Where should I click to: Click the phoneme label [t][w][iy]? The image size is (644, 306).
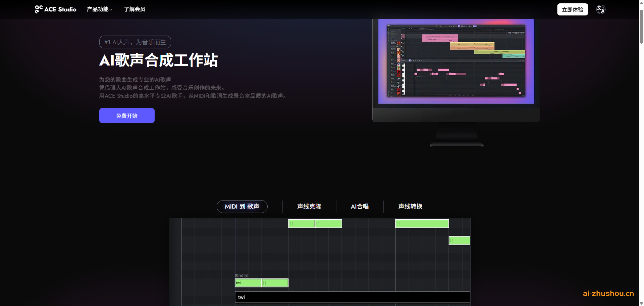[x=242, y=275]
